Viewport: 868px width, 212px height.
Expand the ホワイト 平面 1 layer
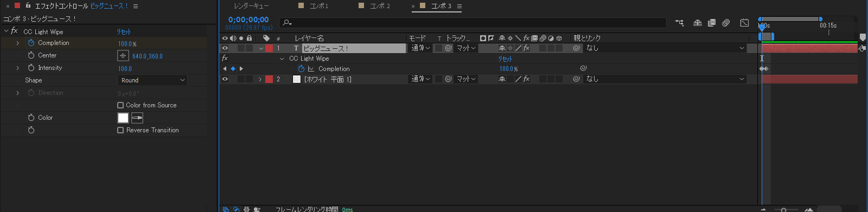[260, 79]
